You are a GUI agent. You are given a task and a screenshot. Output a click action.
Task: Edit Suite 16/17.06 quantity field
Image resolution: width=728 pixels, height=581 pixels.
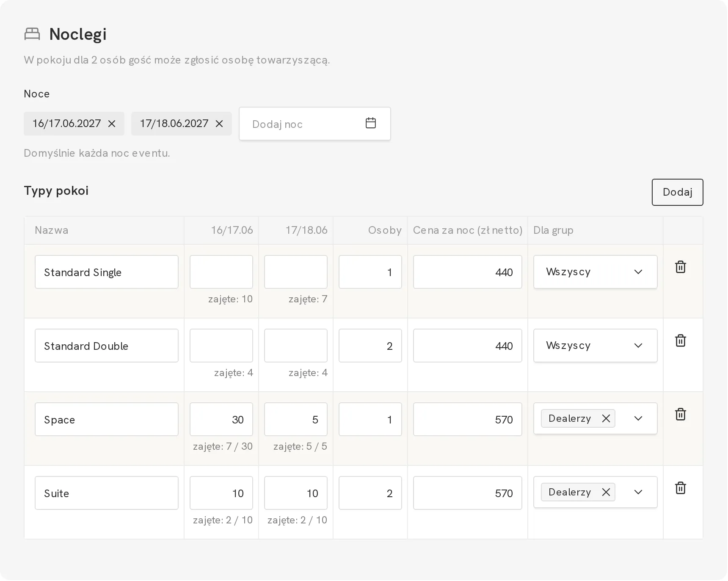tap(221, 493)
